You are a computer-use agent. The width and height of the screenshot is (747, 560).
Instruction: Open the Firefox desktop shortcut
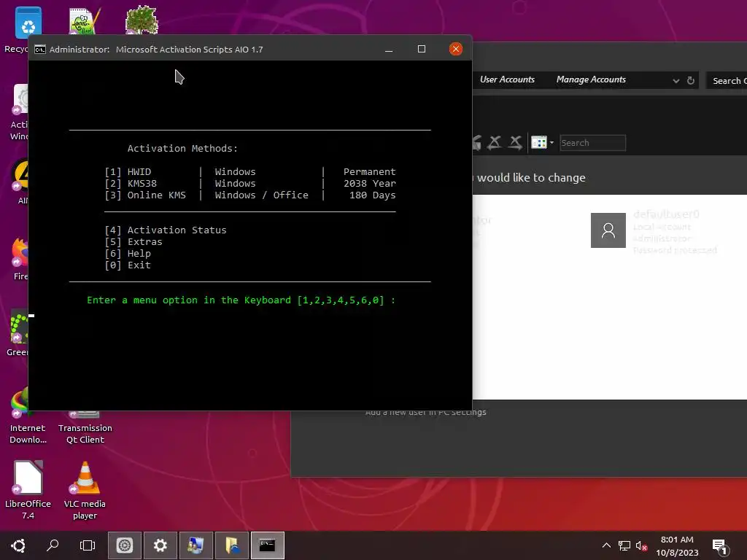pyautogui.click(x=20, y=252)
